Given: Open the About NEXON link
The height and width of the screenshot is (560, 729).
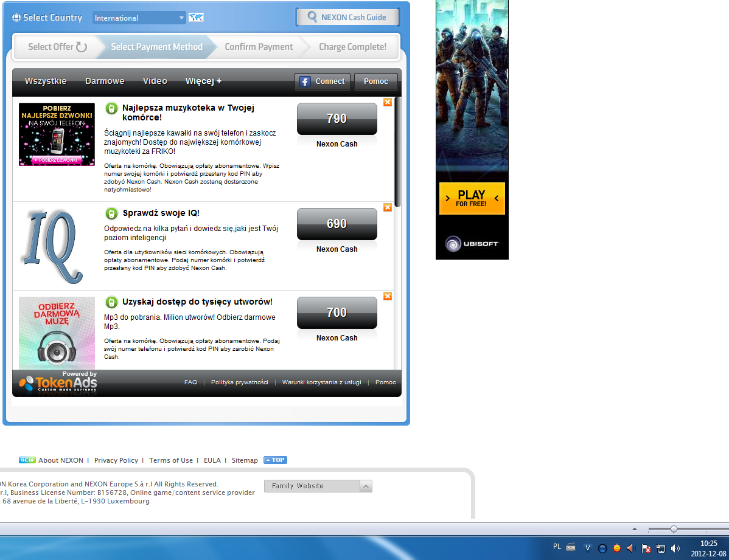Looking at the screenshot, I should (x=61, y=460).
